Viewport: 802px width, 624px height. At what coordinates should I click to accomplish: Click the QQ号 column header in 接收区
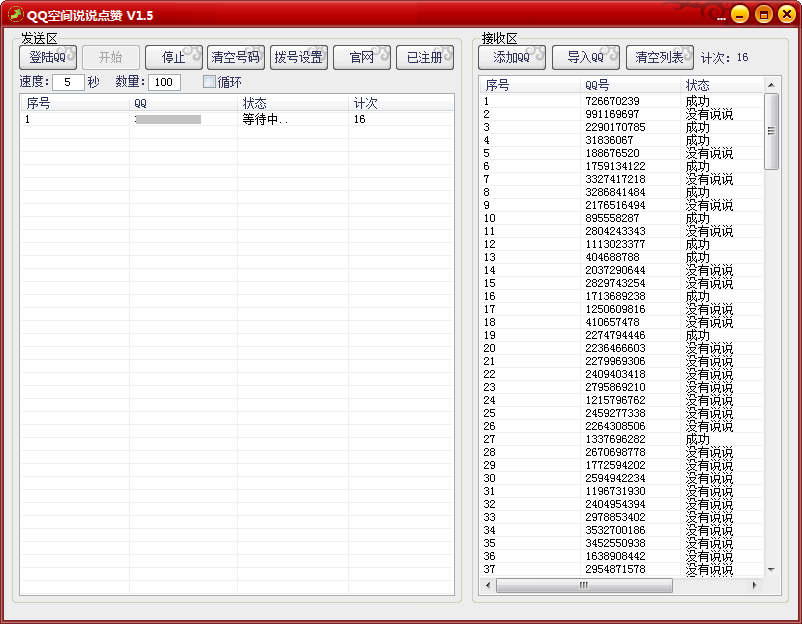[631, 85]
